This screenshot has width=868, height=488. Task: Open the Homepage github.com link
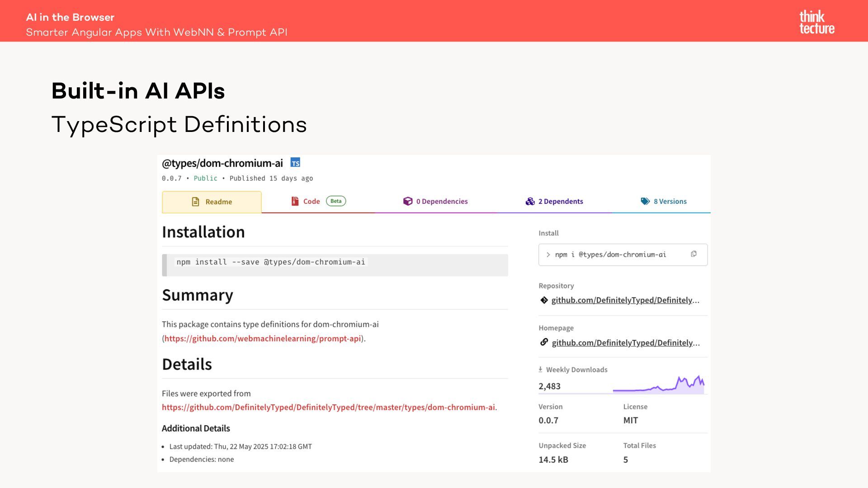(625, 343)
